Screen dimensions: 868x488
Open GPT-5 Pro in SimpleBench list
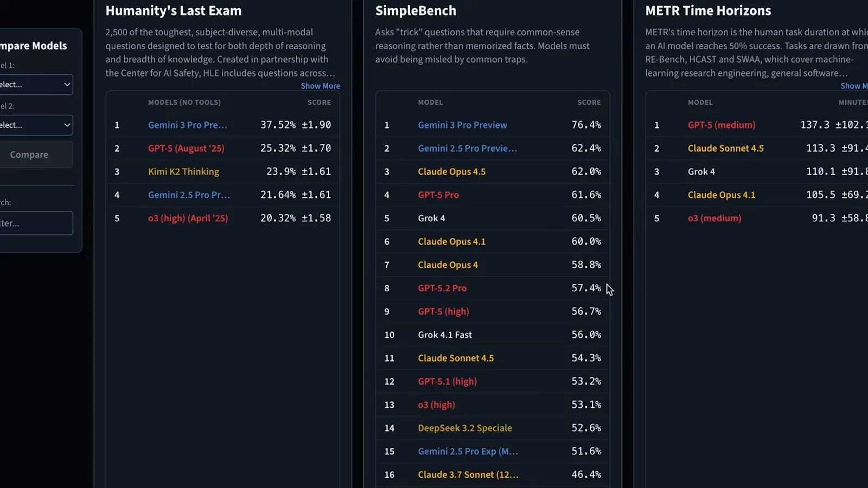pyautogui.click(x=438, y=195)
